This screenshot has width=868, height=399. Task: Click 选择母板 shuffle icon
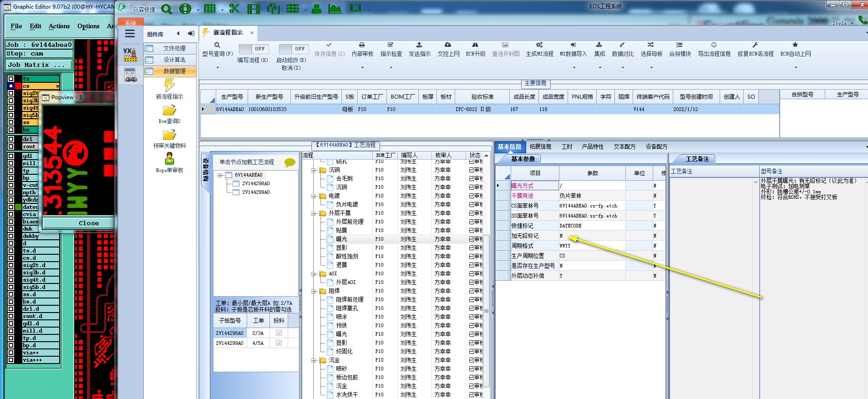click(651, 45)
